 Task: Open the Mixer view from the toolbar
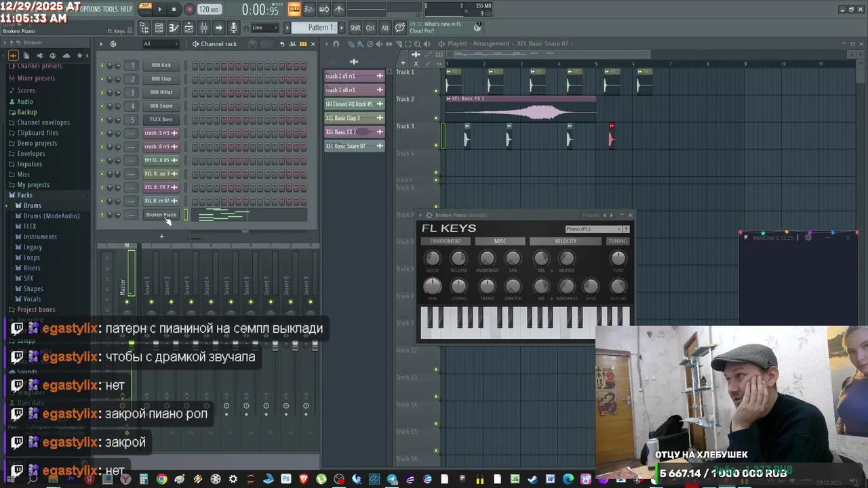203,28
